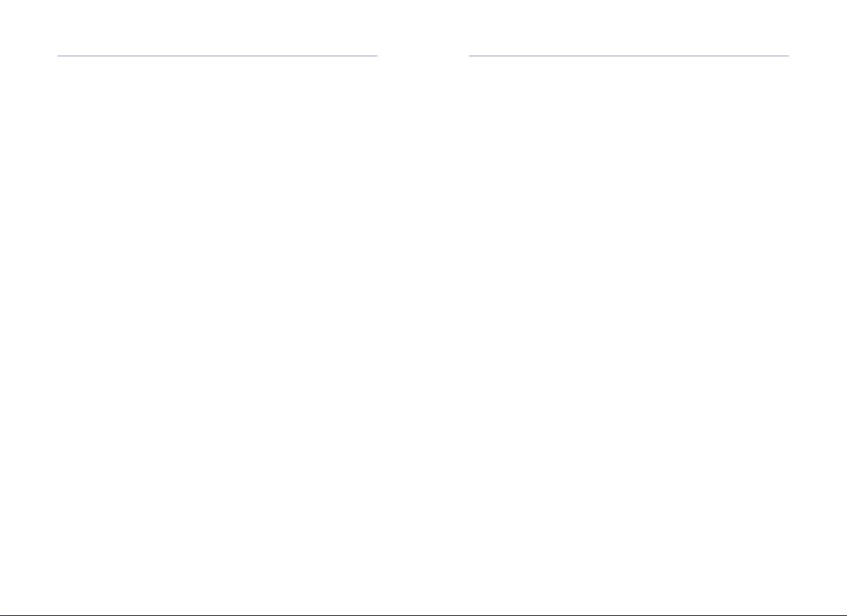Click the blank header area above left blue line
The width and height of the screenshot is (847, 616).
click(217, 27)
